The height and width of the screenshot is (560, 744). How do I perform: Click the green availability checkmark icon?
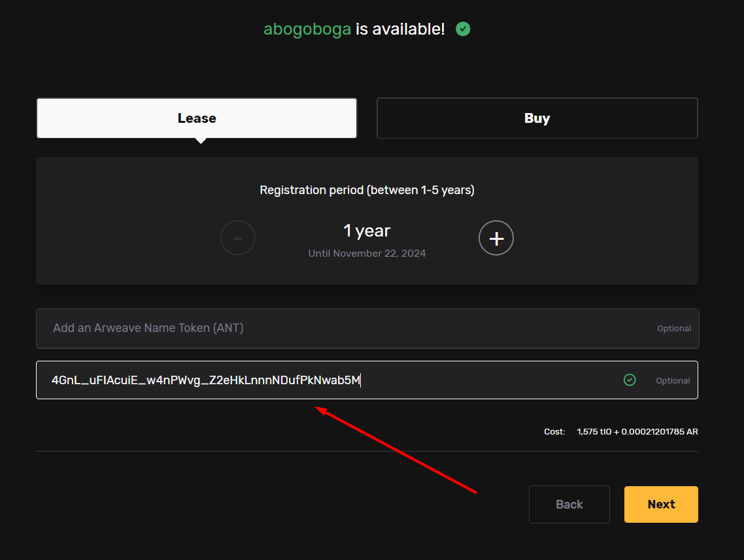pyautogui.click(x=463, y=29)
